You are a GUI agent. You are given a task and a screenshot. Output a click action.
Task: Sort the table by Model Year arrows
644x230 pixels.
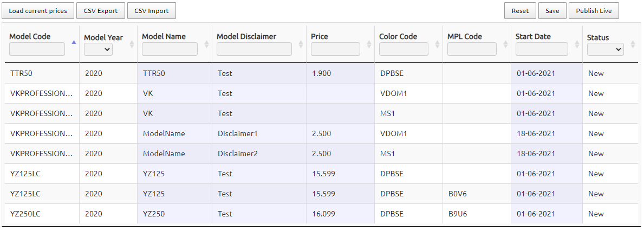pos(132,44)
